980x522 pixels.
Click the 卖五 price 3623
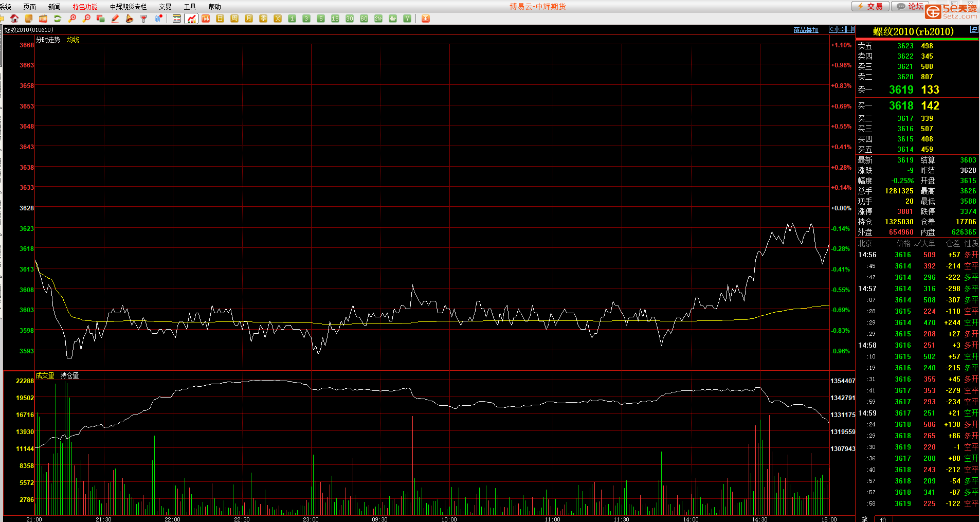click(905, 46)
